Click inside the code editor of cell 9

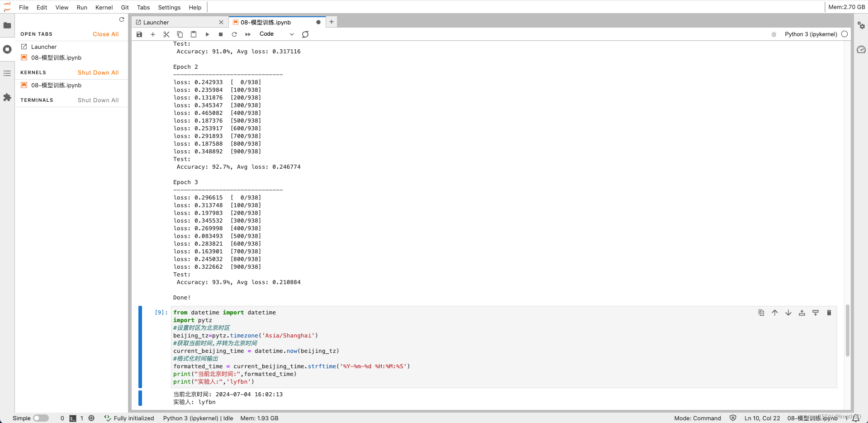click(x=504, y=347)
